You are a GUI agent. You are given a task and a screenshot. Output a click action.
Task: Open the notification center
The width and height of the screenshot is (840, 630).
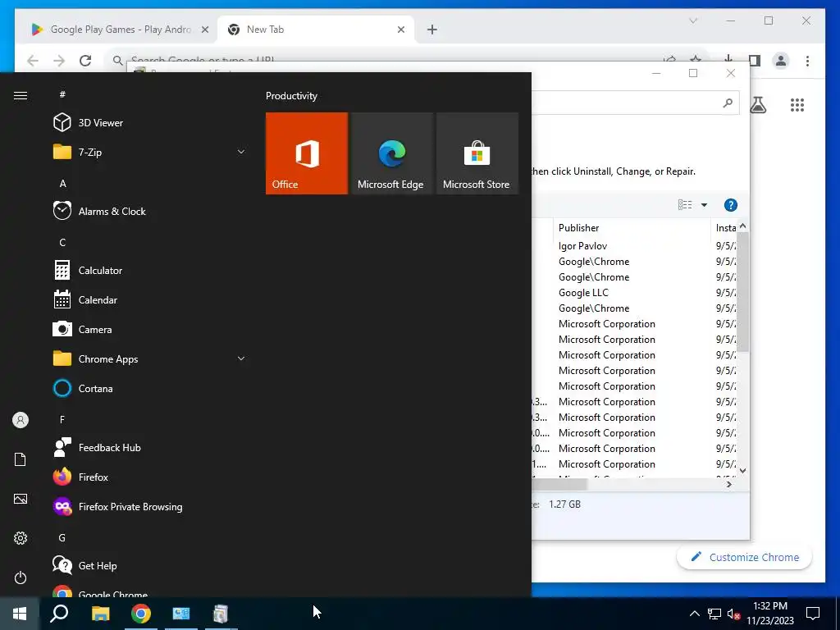[x=813, y=614]
